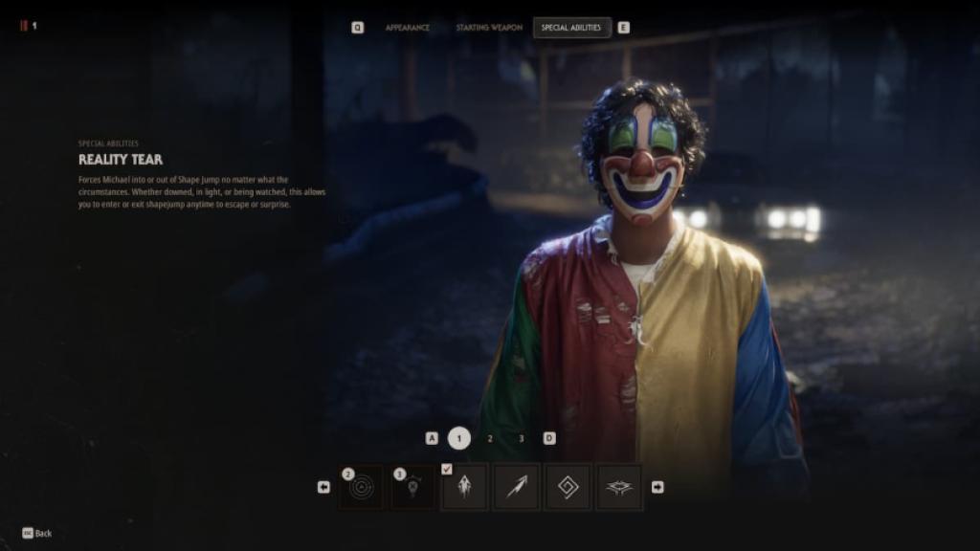
Task: Switch to ability slot 3
Action: tap(522, 438)
